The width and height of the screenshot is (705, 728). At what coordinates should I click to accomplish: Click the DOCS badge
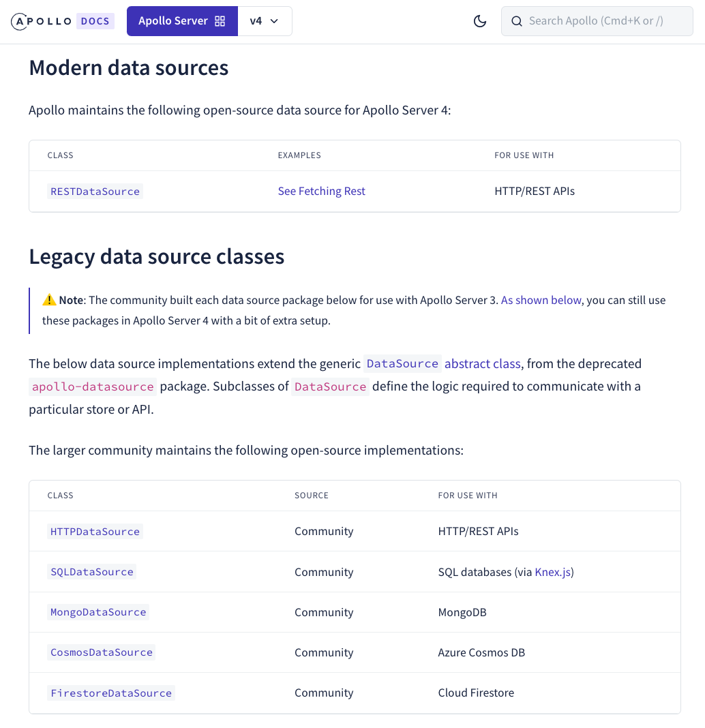(x=95, y=21)
